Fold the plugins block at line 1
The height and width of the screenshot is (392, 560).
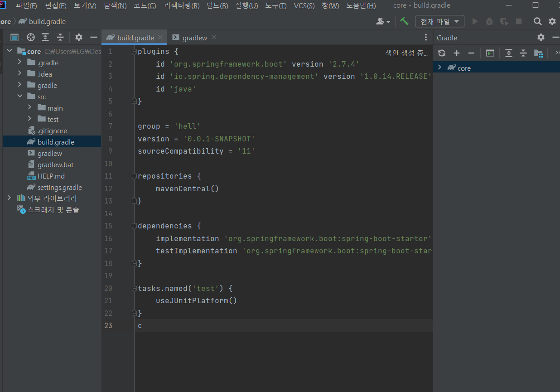coord(134,52)
